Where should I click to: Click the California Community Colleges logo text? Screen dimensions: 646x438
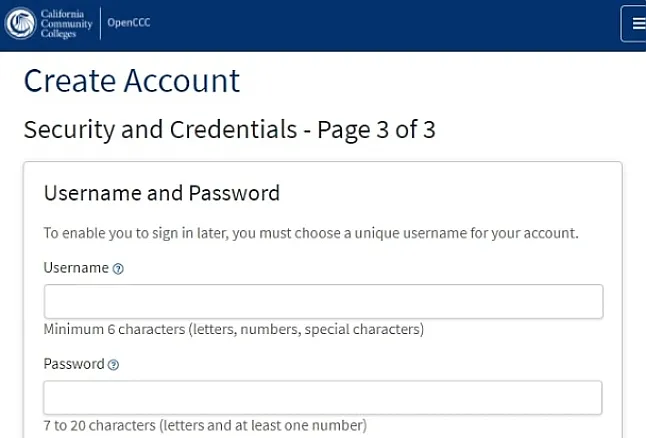coord(67,23)
